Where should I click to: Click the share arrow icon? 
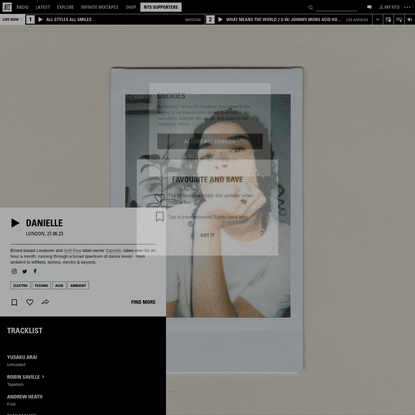coord(45,302)
